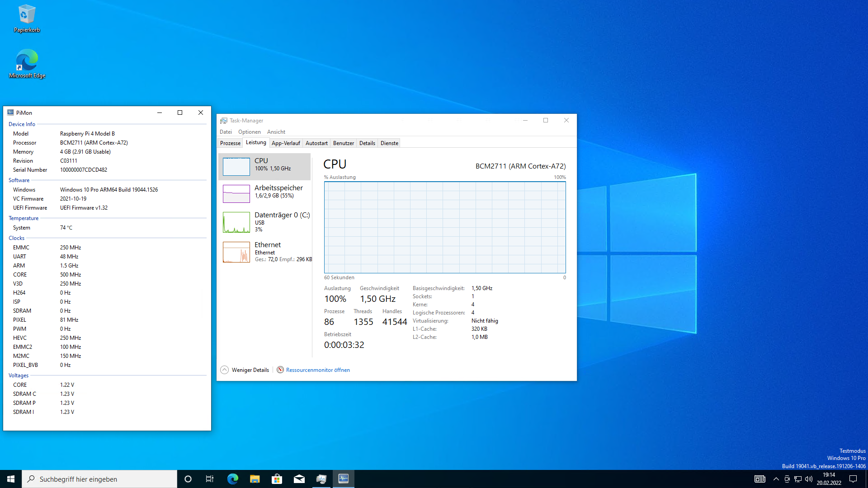This screenshot has height=488, width=868.
Task: Open the Datei menu
Action: pos(226,132)
